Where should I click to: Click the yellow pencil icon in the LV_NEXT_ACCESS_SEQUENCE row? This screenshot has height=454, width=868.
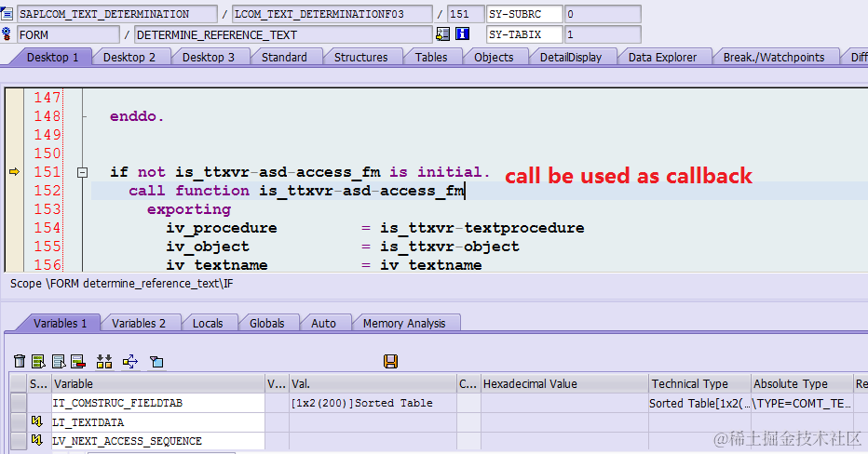pyautogui.click(x=37, y=440)
